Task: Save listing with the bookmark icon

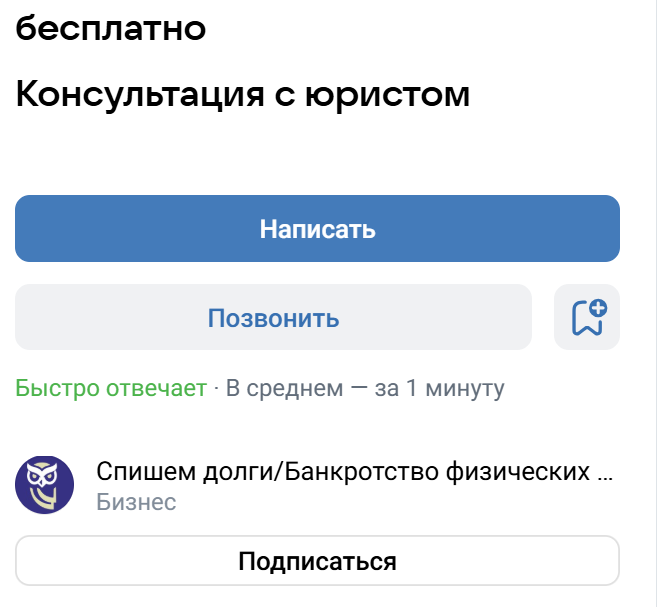Action: point(587,318)
